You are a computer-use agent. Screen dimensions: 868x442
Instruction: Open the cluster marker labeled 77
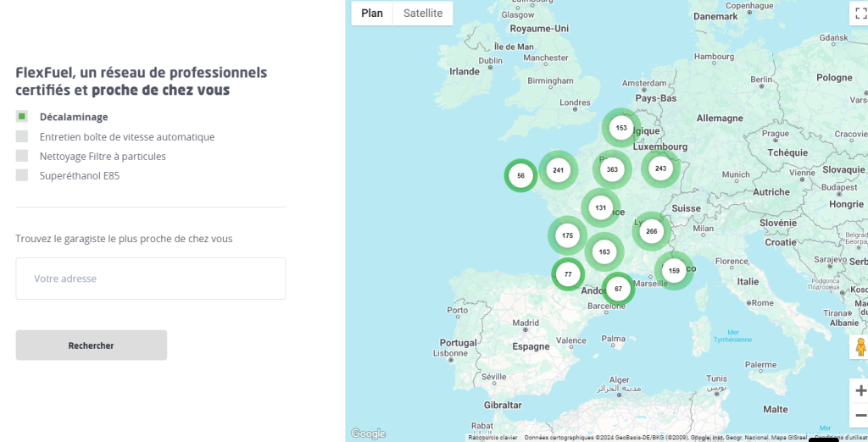568,274
